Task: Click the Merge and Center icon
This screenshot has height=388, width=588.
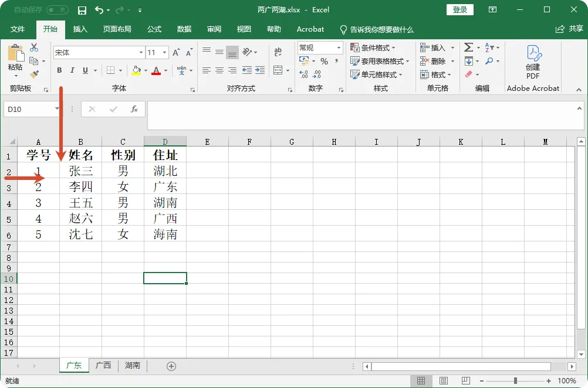Action: click(278, 70)
